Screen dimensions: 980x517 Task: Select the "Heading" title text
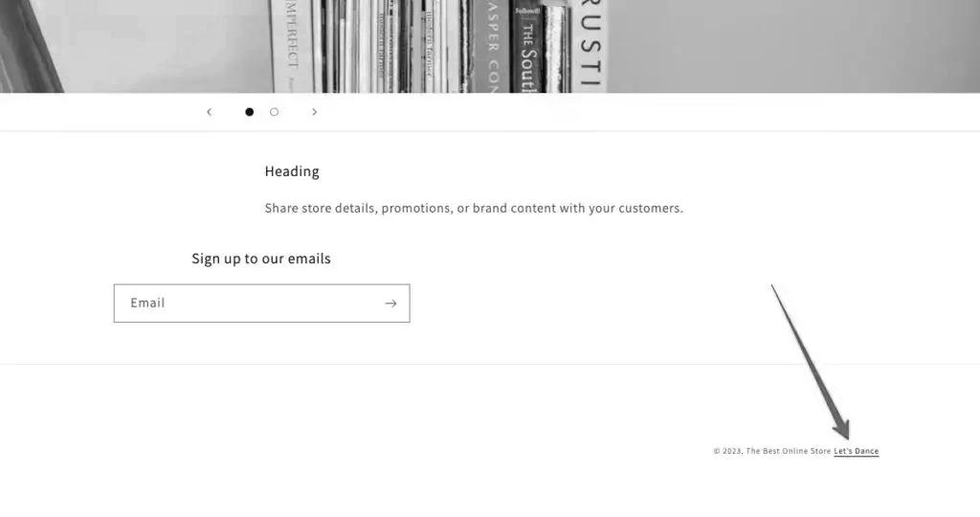(x=292, y=171)
